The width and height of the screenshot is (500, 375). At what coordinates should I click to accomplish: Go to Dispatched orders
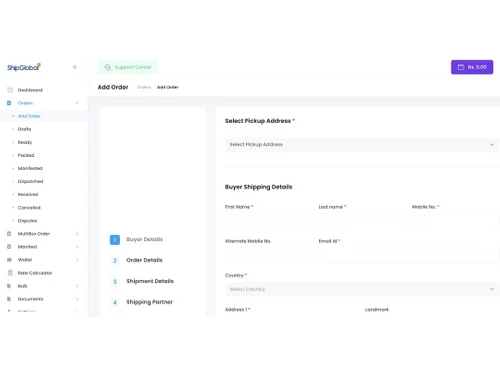coord(30,181)
